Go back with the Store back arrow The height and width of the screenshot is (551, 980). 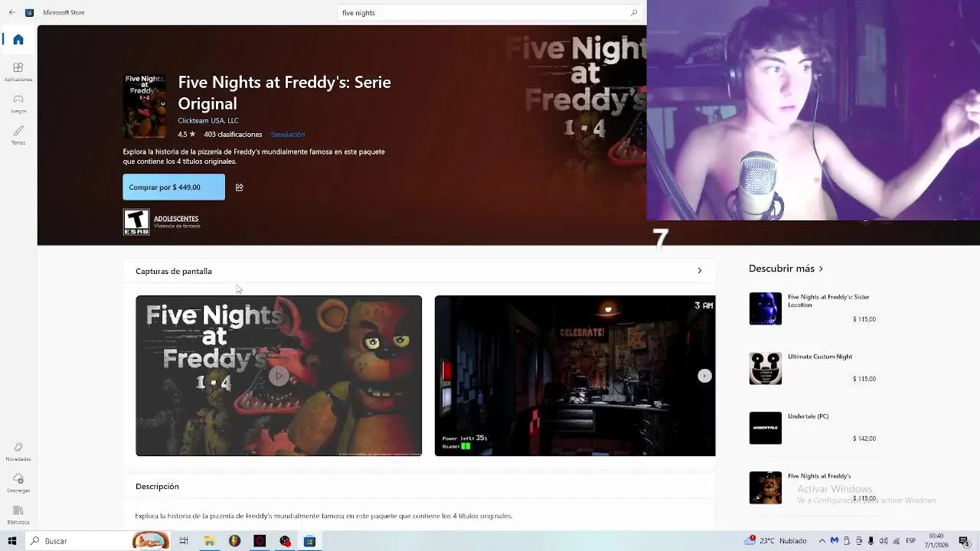[x=11, y=12]
